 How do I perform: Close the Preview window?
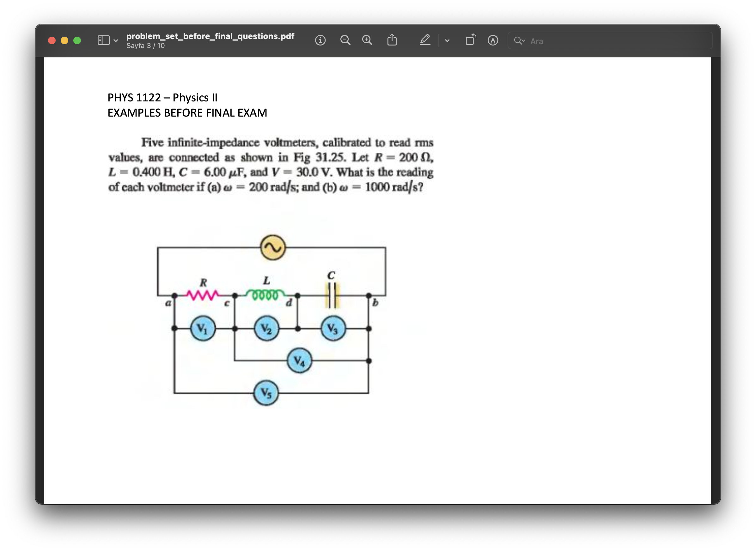[52, 40]
